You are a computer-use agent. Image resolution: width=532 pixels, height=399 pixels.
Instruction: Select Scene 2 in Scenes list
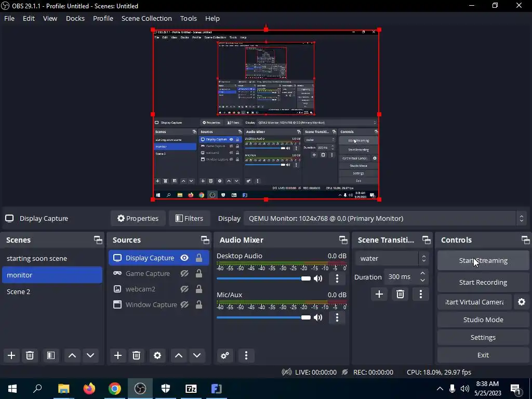[x=52, y=292]
